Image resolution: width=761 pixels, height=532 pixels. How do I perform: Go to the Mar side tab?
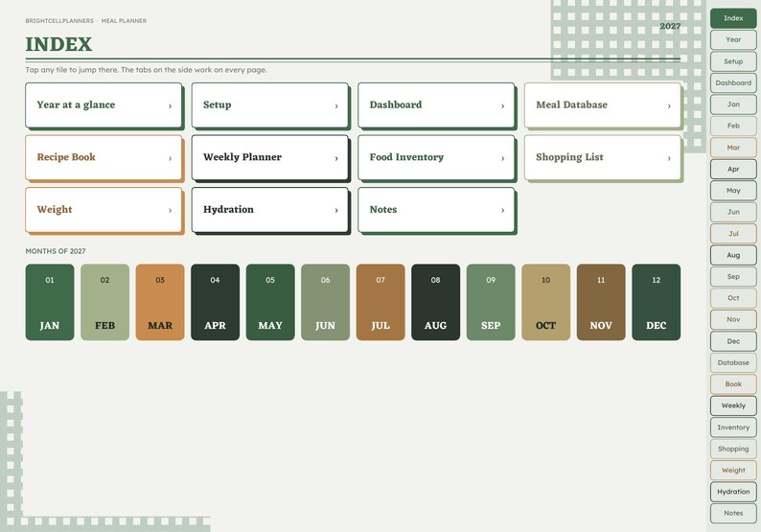click(733, 148)
